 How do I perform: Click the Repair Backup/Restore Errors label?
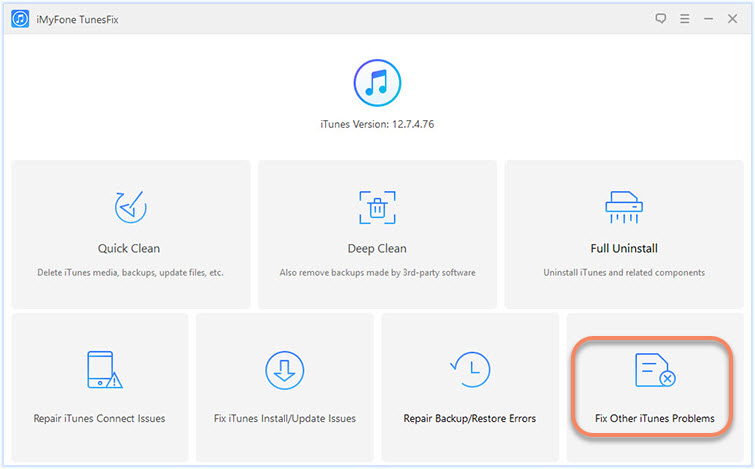point(469,418)
